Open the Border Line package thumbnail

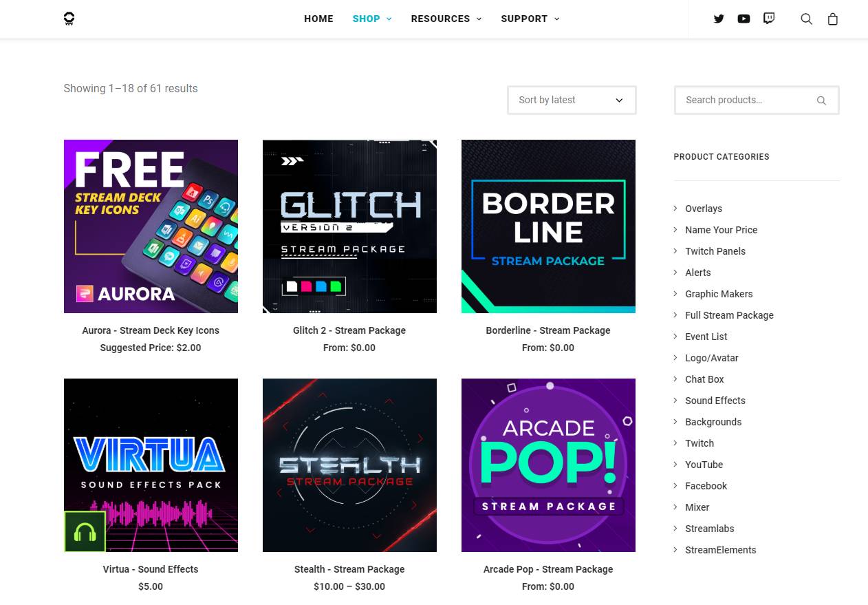[548, 226]
